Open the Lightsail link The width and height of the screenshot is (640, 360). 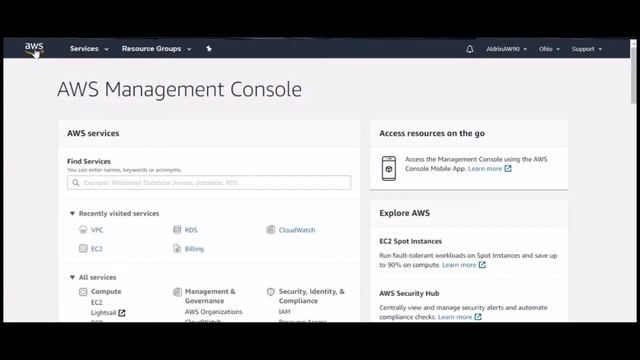click(x=104, y=313)
